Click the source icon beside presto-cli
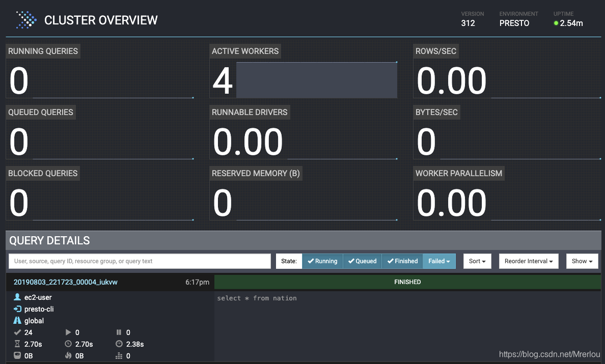Image resolution: width=605 pixels, height=364 pixels. tap(17, 309)
